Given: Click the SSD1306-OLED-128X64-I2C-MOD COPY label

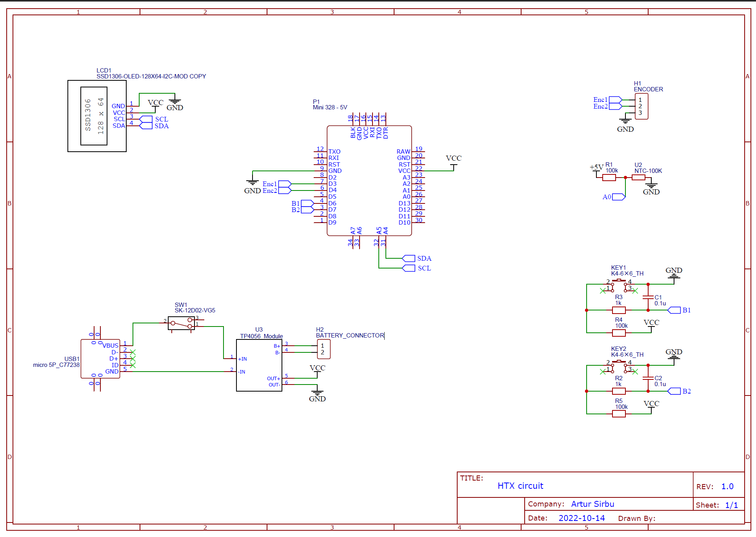Looking at the screenshot, I should 151,76.
